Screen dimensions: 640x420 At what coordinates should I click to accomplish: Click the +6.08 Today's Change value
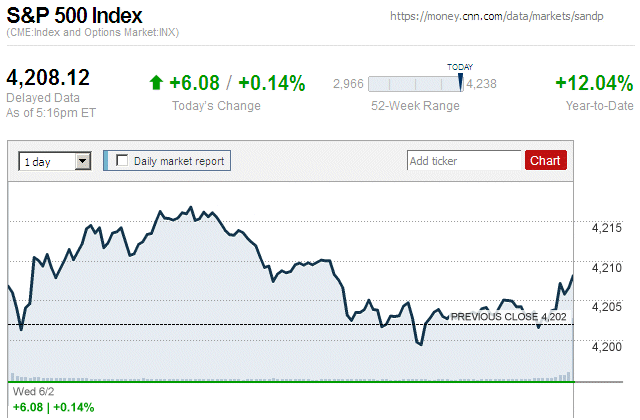[194, 83]
